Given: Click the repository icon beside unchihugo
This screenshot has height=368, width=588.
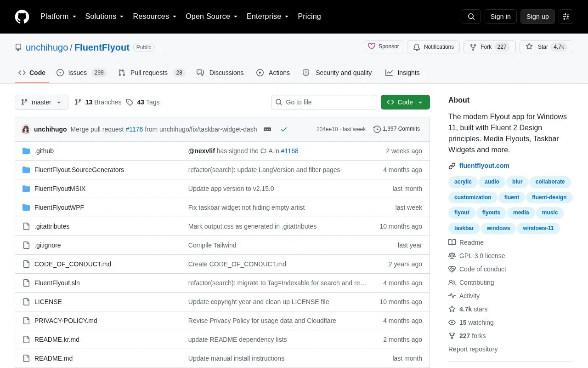Looking at the screenshot, I should [18, 47].
